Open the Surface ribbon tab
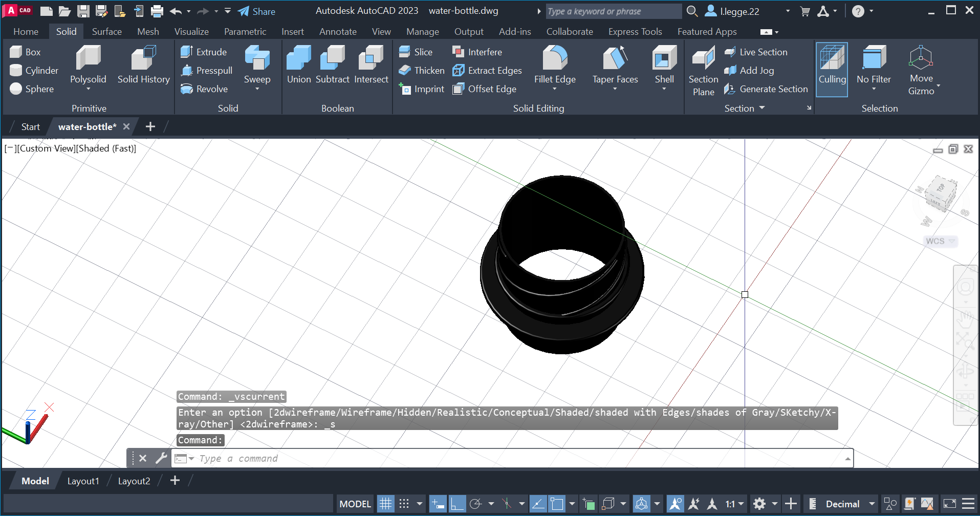 106,32
